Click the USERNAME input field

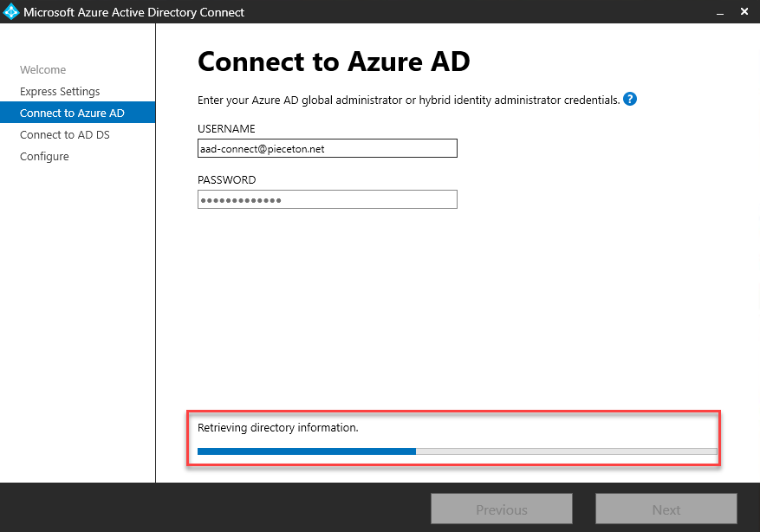(x=328, y=148)
